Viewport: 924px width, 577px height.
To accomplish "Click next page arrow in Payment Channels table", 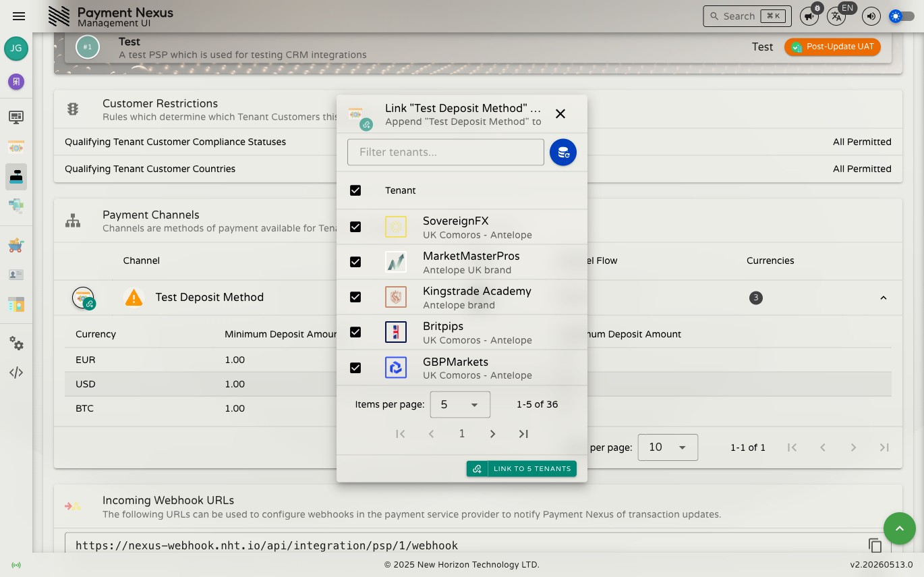I will pyautogui.click(x=854, y=447).
